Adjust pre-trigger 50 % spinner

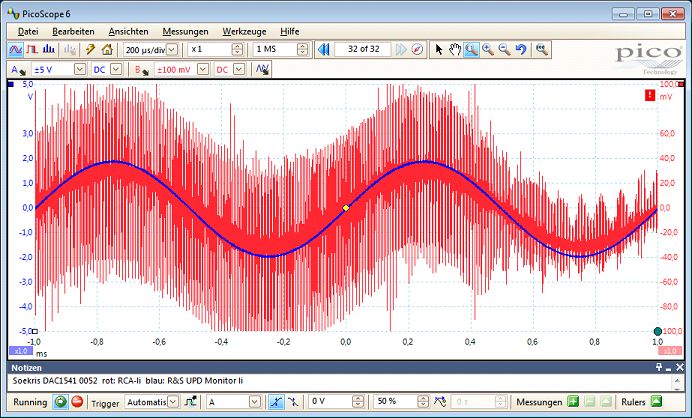pyautogui.click(x=423, y=402)
